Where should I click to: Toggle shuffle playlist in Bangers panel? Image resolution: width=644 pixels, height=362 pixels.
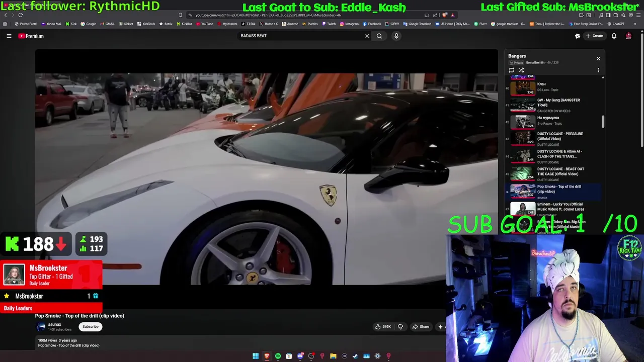click(x=521, y=70)
